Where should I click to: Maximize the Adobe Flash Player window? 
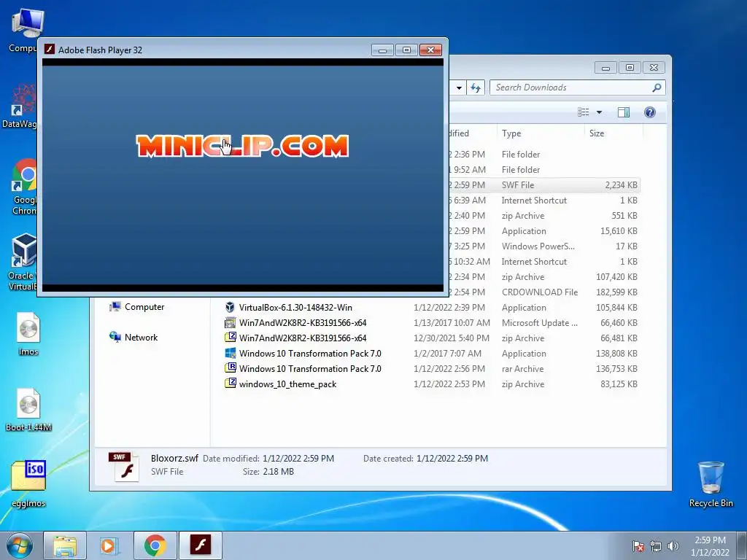[406, 50]
